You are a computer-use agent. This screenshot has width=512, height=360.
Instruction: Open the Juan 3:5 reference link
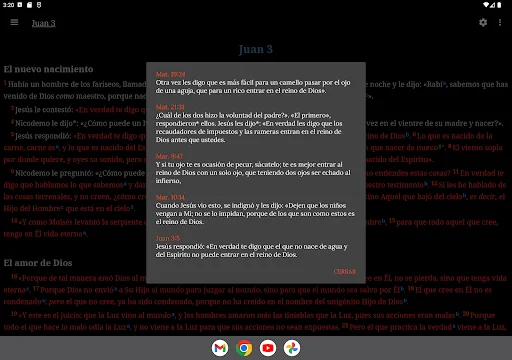click(x=168, y=238)
